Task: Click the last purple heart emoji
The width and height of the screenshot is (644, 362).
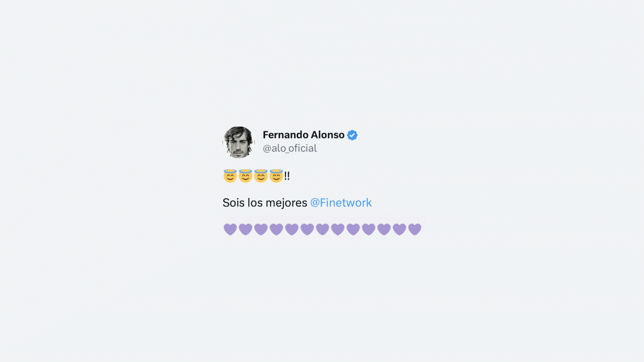Action: tap(415, 230)
